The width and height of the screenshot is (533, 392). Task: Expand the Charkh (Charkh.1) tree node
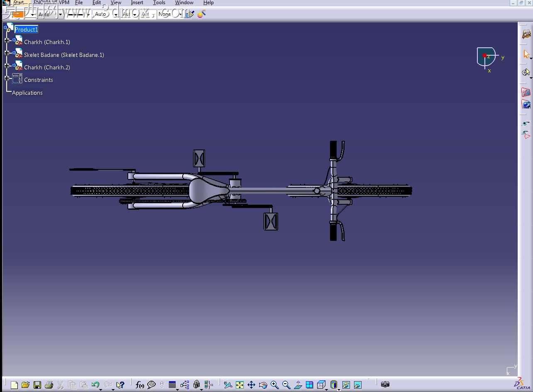pos(7,40)
